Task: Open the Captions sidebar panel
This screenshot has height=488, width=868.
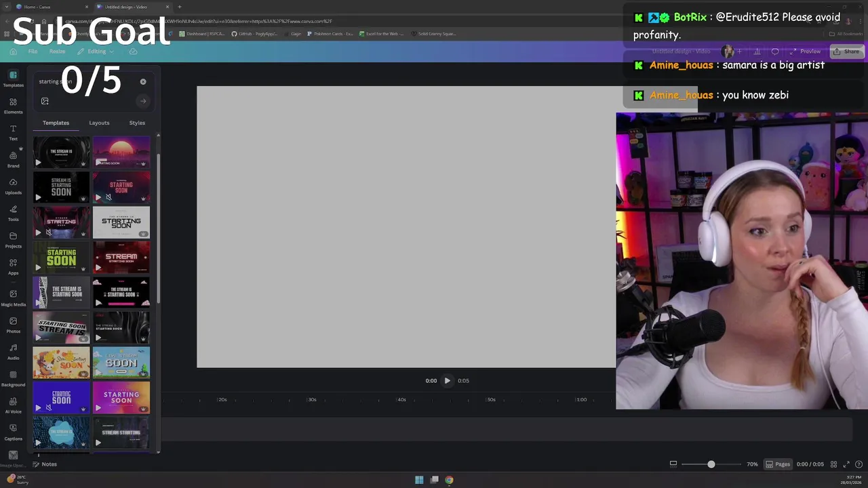Action: coord(13,432)
